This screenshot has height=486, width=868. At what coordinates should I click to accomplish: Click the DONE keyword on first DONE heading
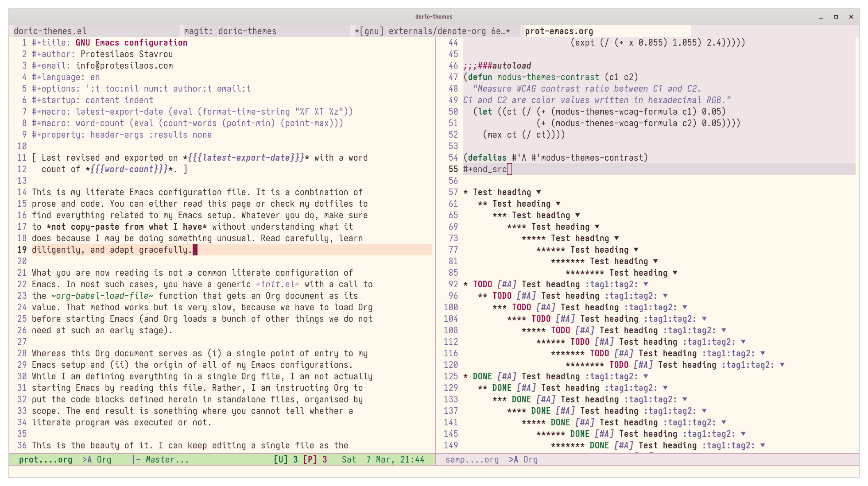[x=482, y=376]
